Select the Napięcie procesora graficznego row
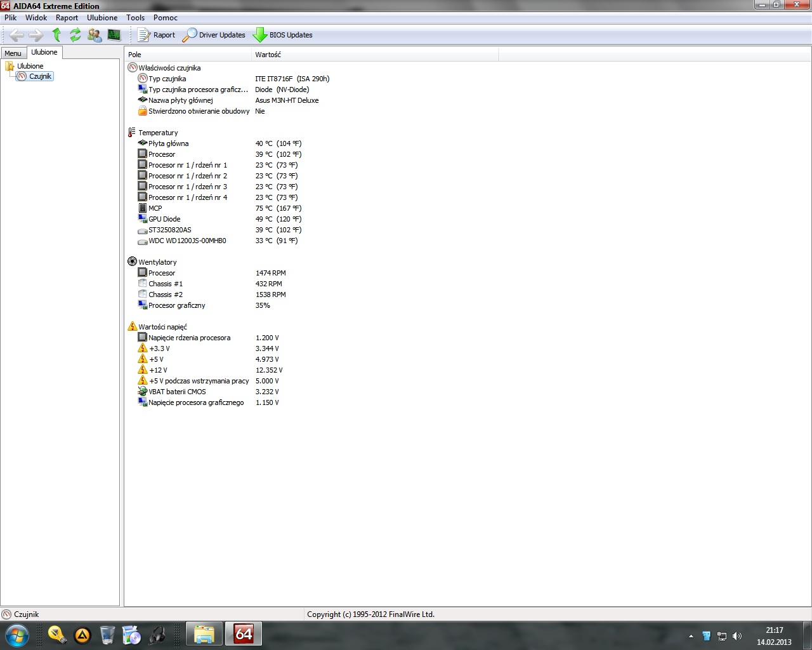Image resolution: width=812 pixels, height=650 pixels. pos(209,402)
